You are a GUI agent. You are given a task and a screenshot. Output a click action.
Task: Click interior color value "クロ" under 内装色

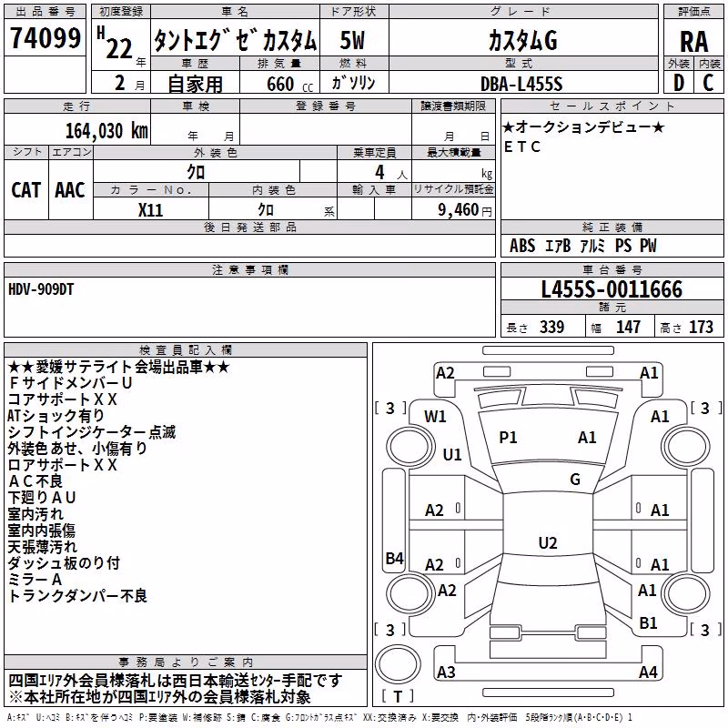tap(266, 210)
